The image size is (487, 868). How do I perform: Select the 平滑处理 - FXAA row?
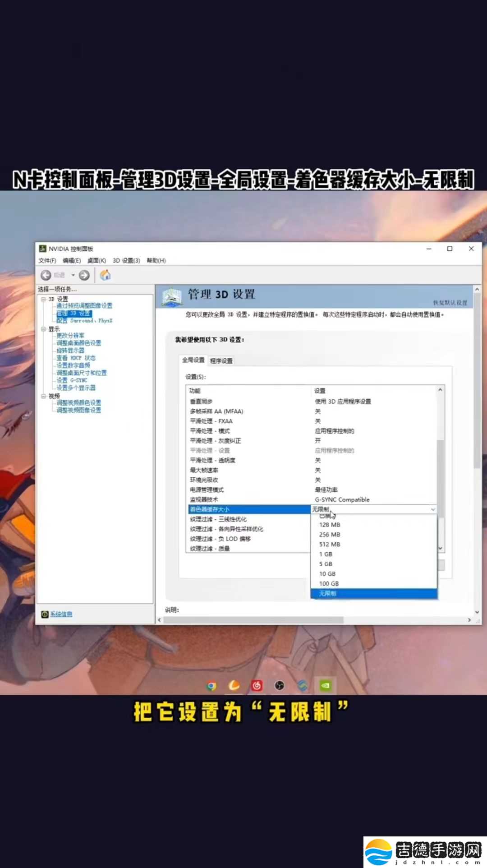[x=311, y=421]
